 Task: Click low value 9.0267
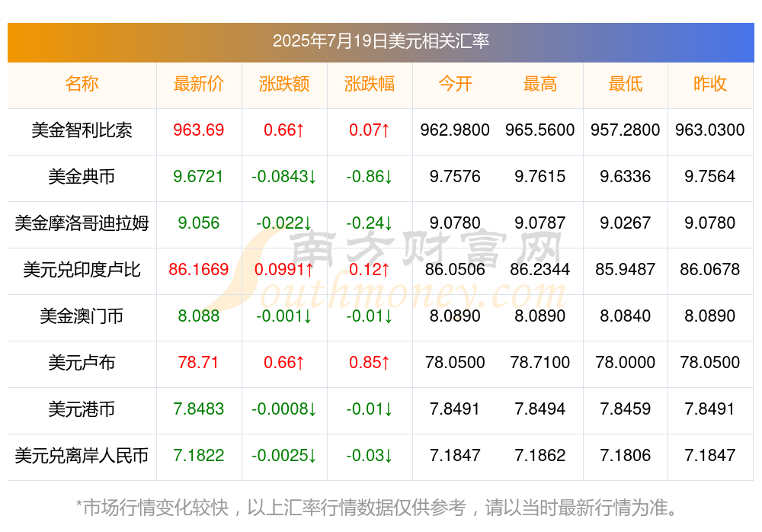(x=626, y=223)
